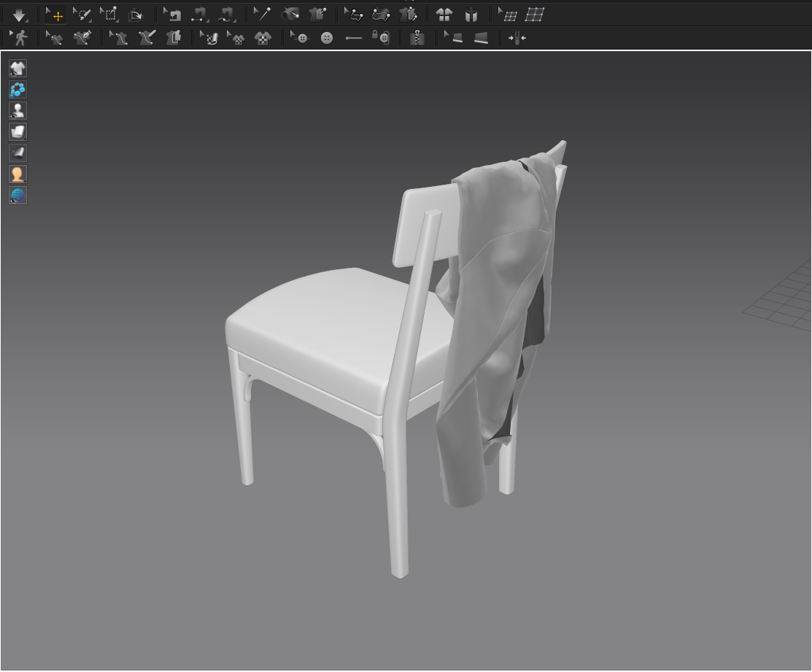Screen dimensions: 812x672
Task: Click the Graphic checkered shirt tool
Action: (263, 38)
